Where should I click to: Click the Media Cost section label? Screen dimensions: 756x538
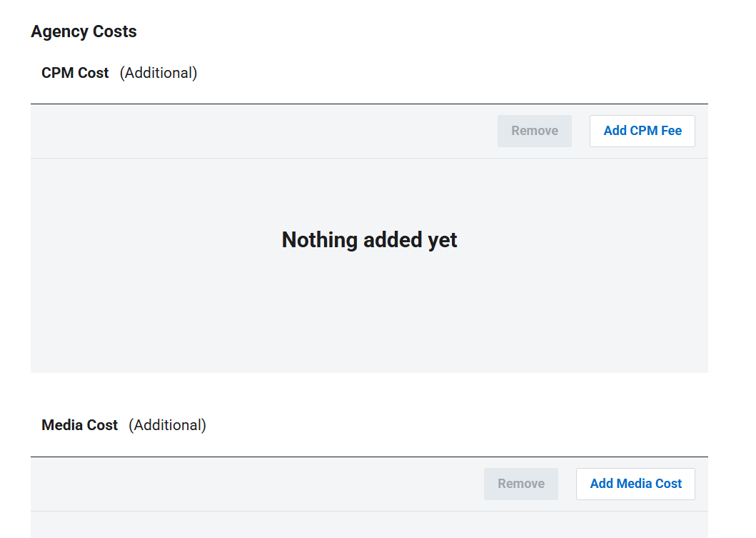[79, 425]
